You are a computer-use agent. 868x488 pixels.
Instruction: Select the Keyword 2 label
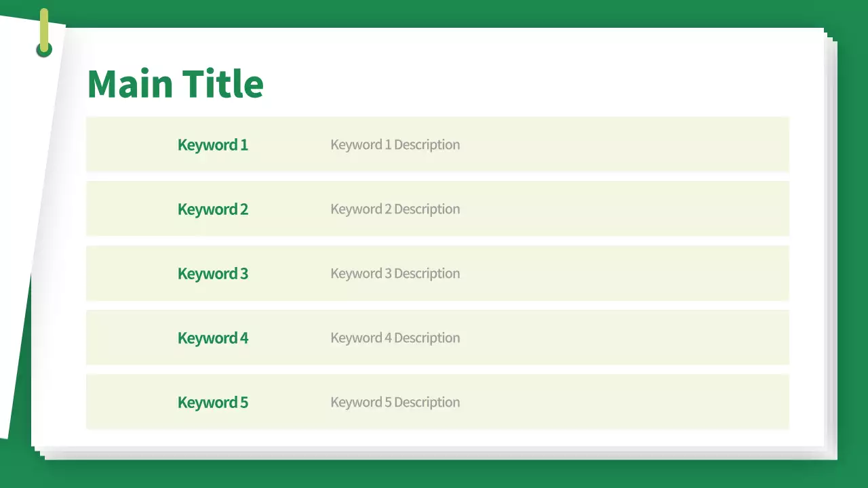(x=213, y=209)
